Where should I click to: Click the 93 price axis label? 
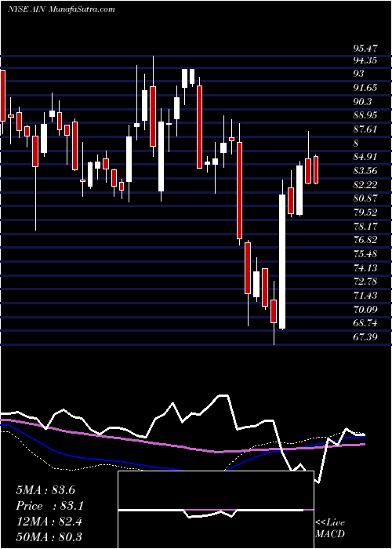point(358,74)
